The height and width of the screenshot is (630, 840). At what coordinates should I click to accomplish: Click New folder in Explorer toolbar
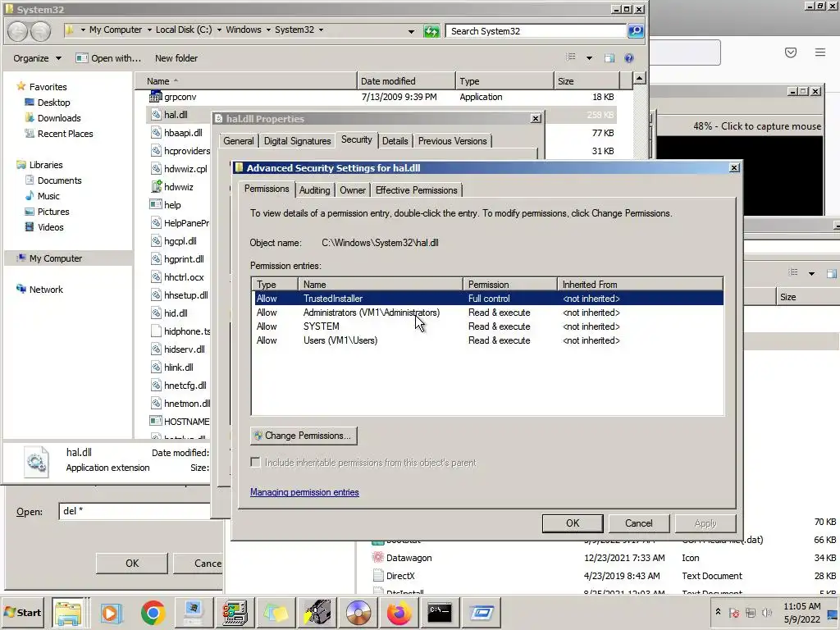tap(176, 58)
